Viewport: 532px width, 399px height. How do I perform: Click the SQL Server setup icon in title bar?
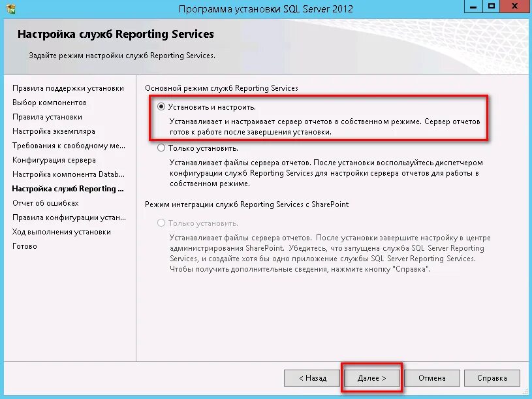pyautogui.click(x=11, y=8)
